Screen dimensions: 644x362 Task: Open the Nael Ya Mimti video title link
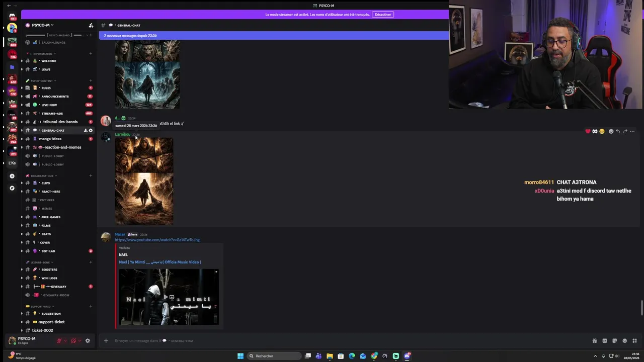point(160,262)
